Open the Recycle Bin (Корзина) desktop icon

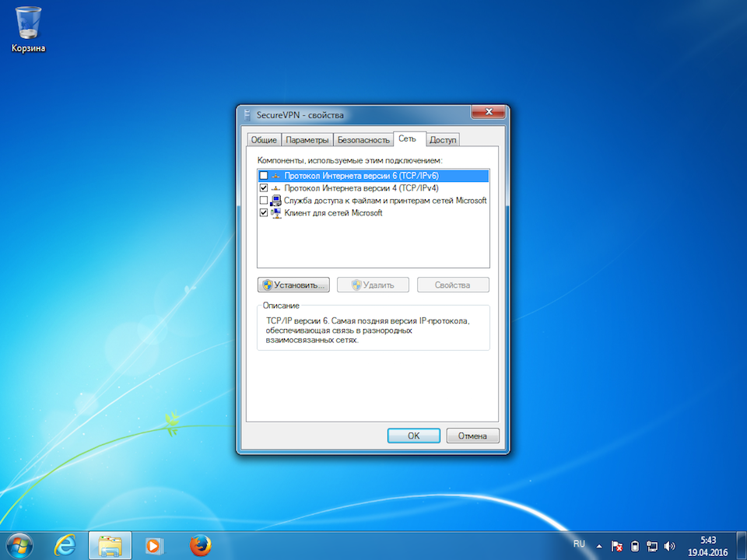[29, 30]
